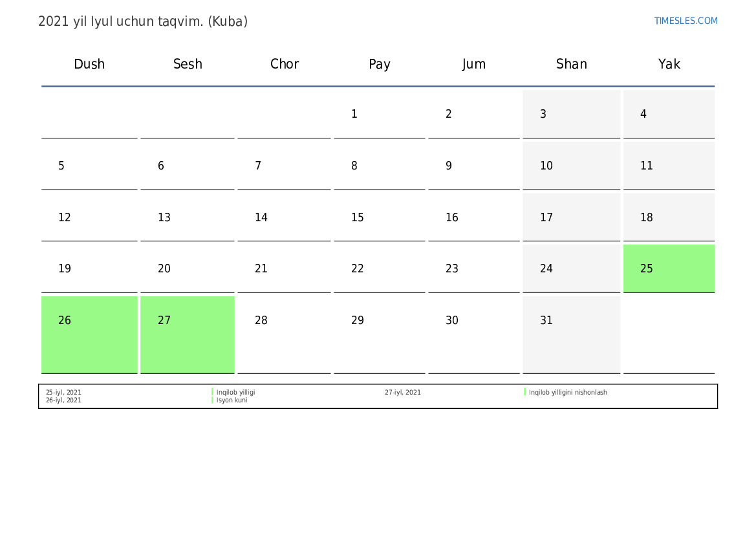Click the calendar title '2021 yil Iyul uchun taqvim. (Kuba)'
This screenshot has width=756, height=535.
143,22
